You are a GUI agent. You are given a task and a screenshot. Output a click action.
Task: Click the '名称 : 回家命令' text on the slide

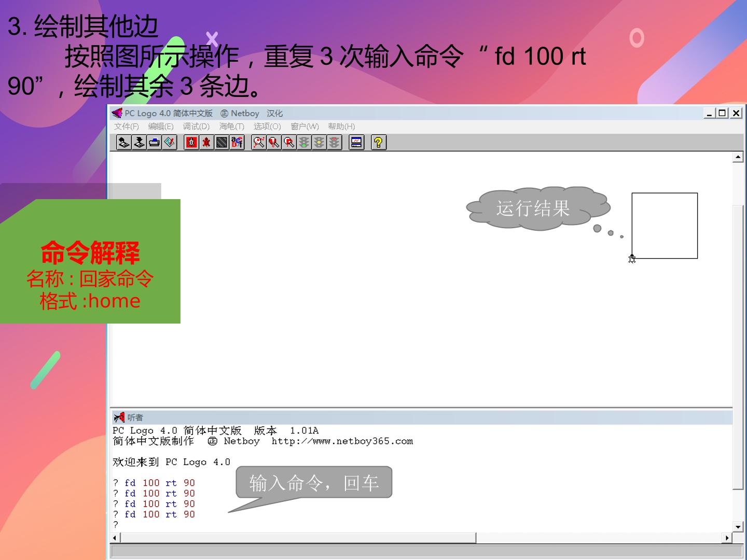[x=90, y=279]
